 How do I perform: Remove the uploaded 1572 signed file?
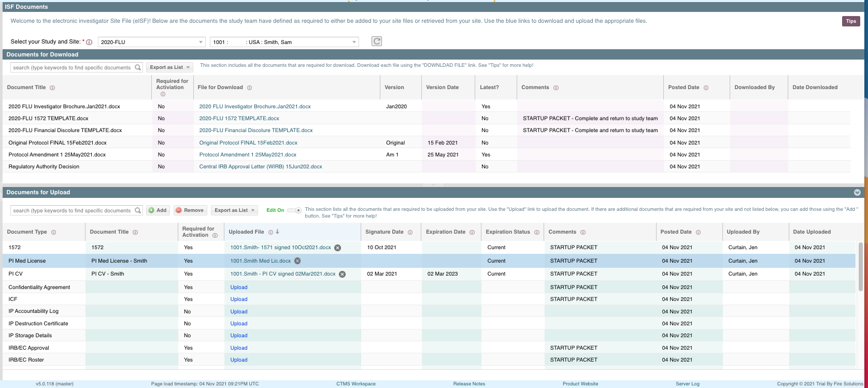[x=337, y=248]
